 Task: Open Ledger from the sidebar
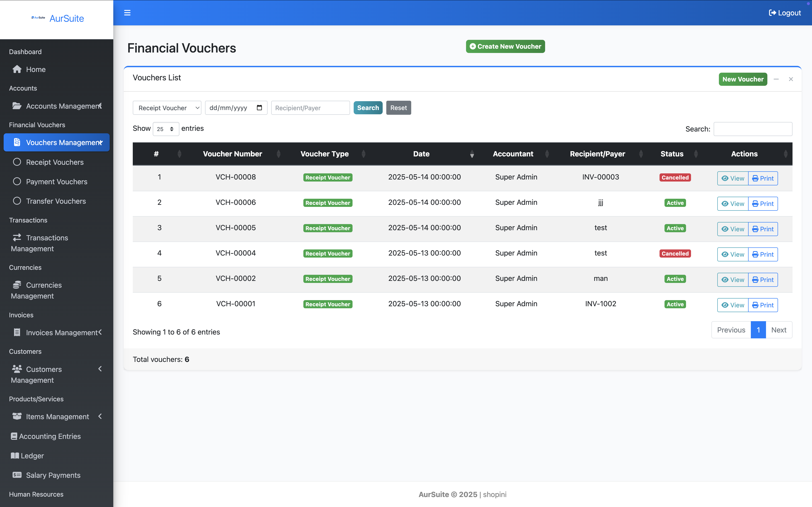coord(32,456)
